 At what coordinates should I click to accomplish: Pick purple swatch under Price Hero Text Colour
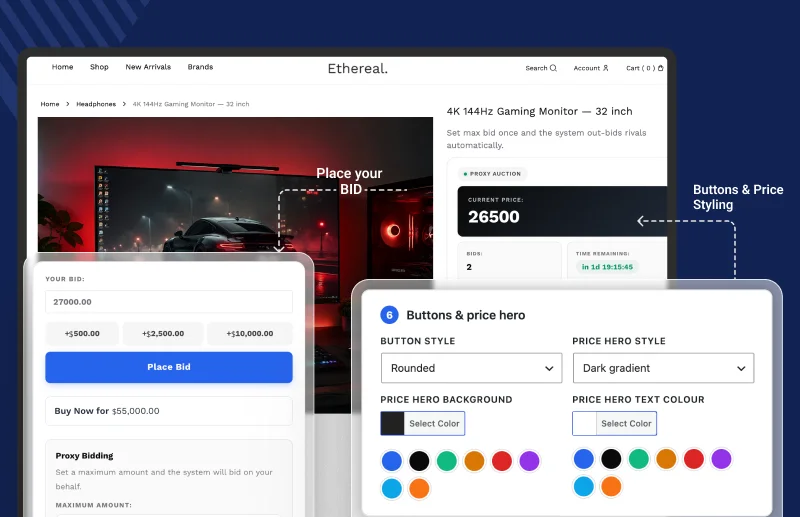tap(721, 459)
